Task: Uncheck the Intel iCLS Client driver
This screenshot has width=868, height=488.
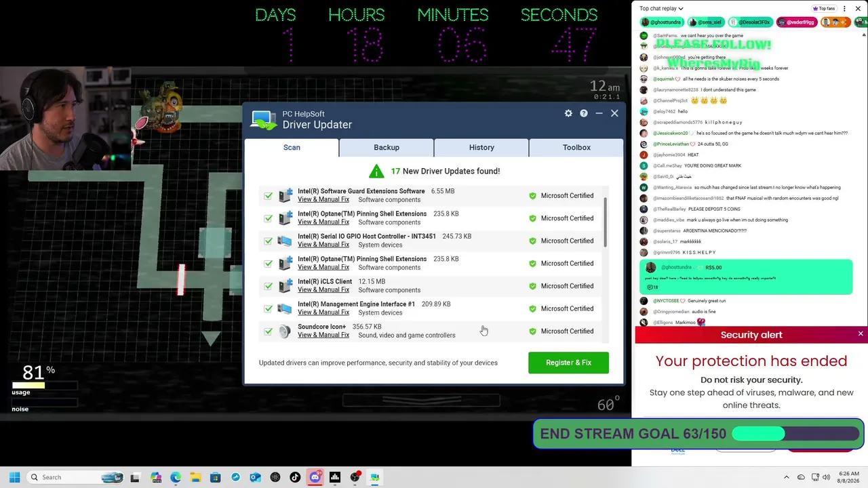Action: coord(269,286)
